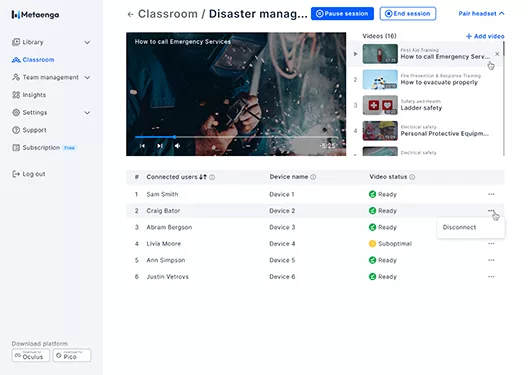Open the Library sidebar item
This screenshot has height=375, width=528.
point(28,42)
